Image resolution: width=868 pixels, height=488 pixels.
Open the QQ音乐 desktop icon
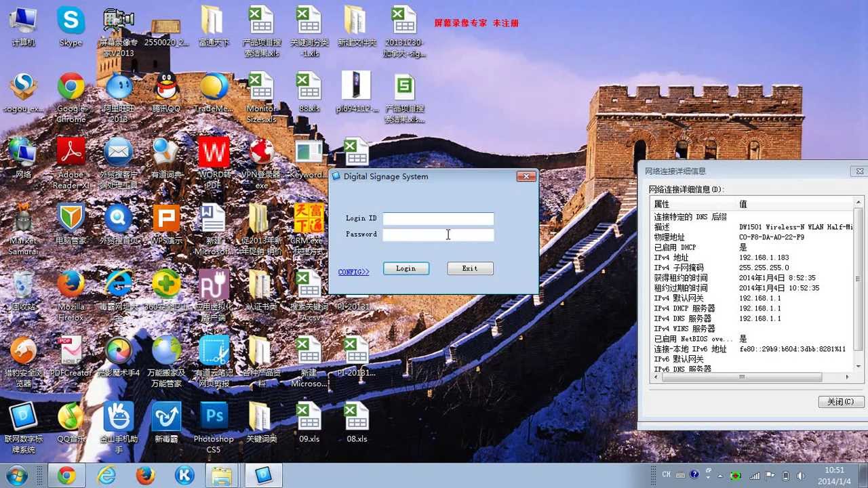point(71,422)
